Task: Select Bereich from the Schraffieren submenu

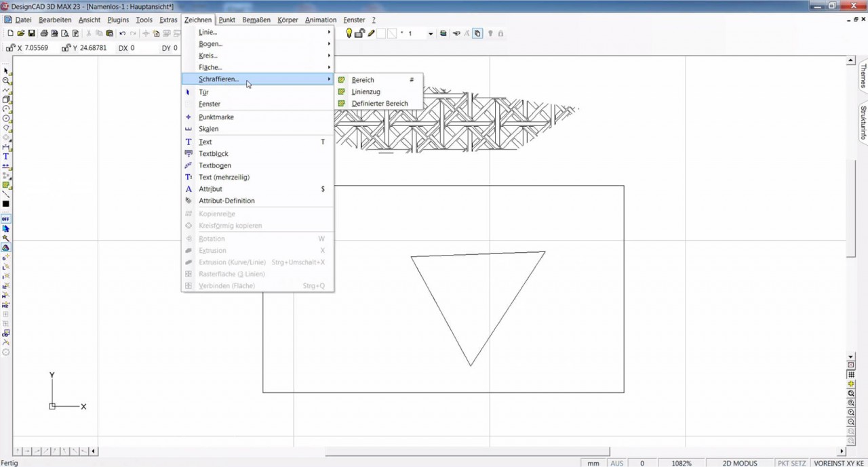Action: coord(362,79)
